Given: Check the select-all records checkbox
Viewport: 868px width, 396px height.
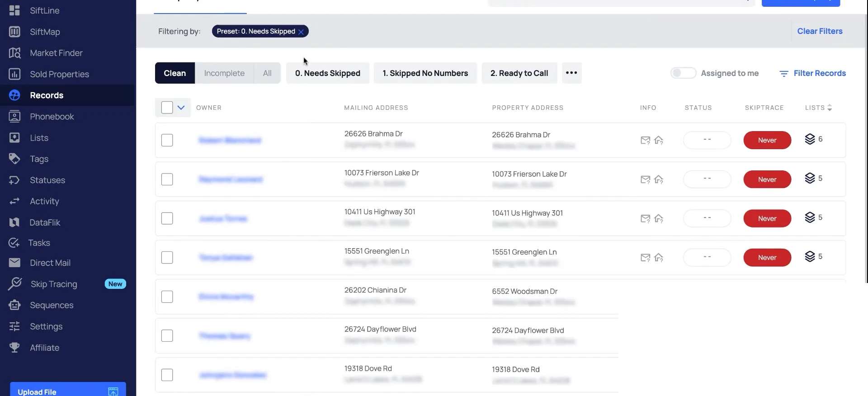Looking at the screenshot, I should (167, 108).
